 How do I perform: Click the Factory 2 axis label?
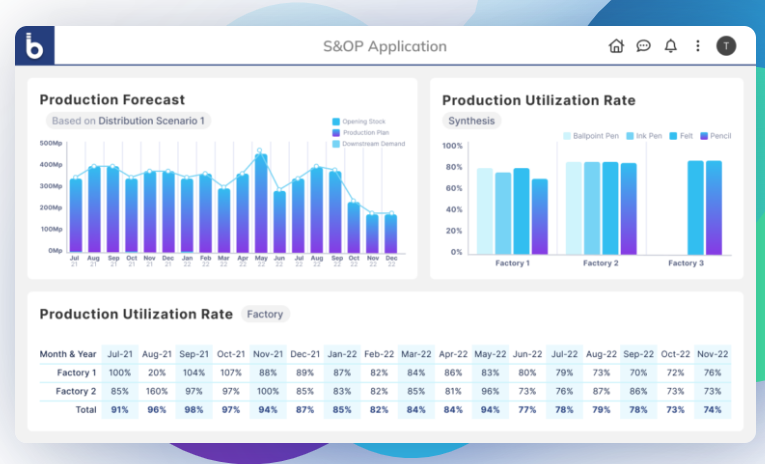(601, 263)
